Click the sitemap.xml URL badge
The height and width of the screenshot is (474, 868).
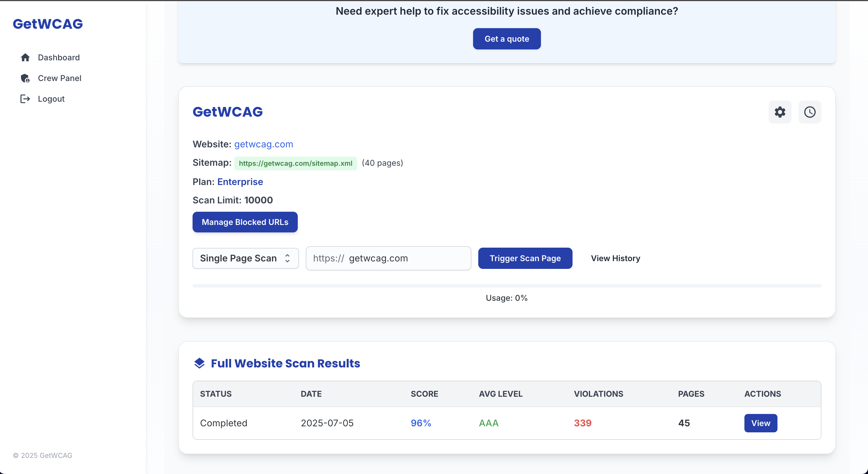295,163
